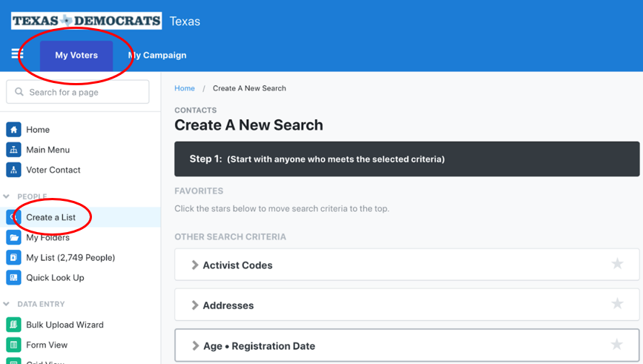643x364 pixels.
Task: Click the Quick Look Up icon
Action: tap(13, 277)
